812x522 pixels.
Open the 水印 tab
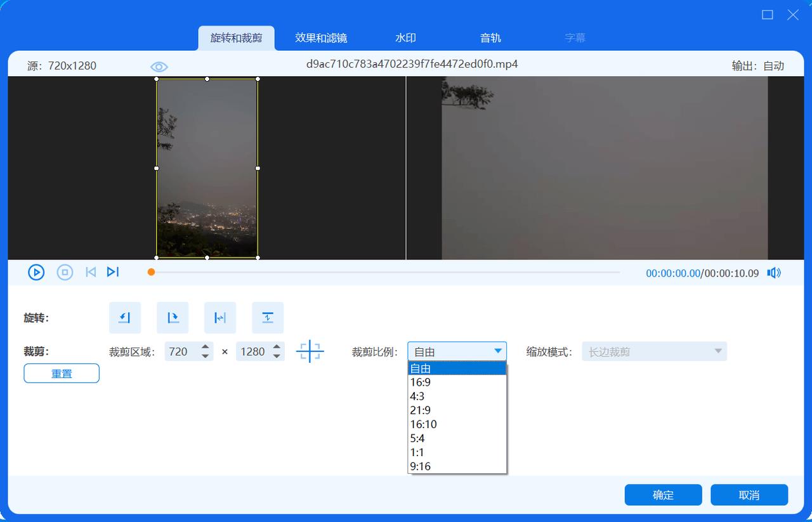405,38
